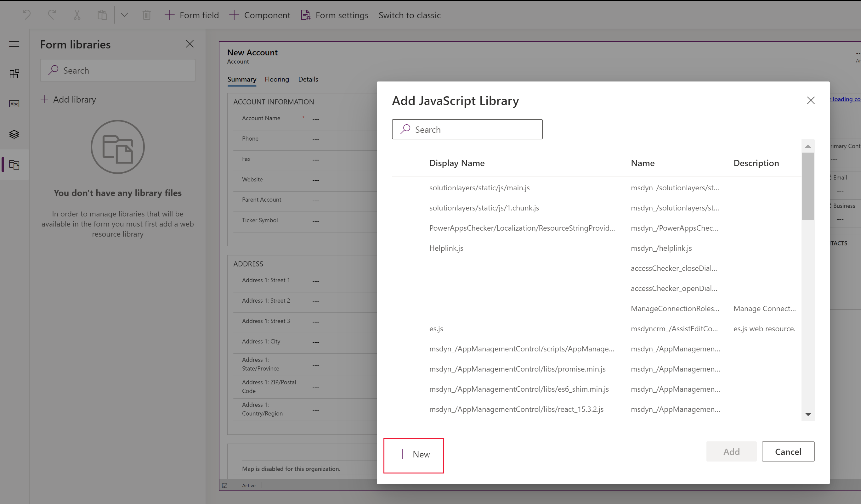Select the Summary tab on Account form
Image resolution: width=861 pixels, height=504 pixels.
pos(241,79)
